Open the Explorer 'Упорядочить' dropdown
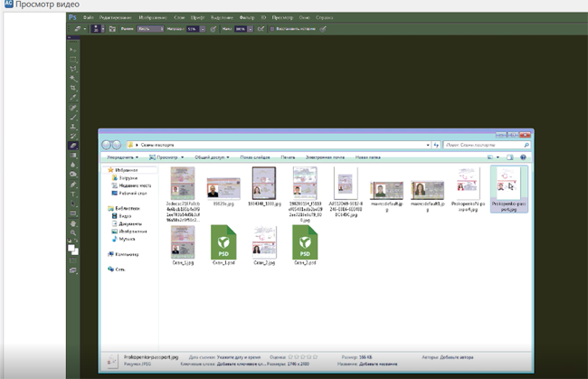The height and width of the screenshot is (379, 588). (x=123, y=157)
